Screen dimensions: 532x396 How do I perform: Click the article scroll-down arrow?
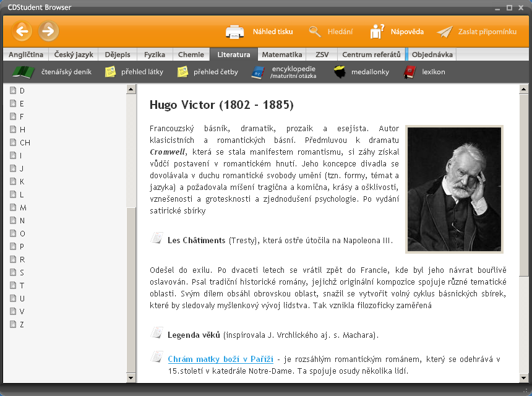pyautogui.click(x=523, y=377)
